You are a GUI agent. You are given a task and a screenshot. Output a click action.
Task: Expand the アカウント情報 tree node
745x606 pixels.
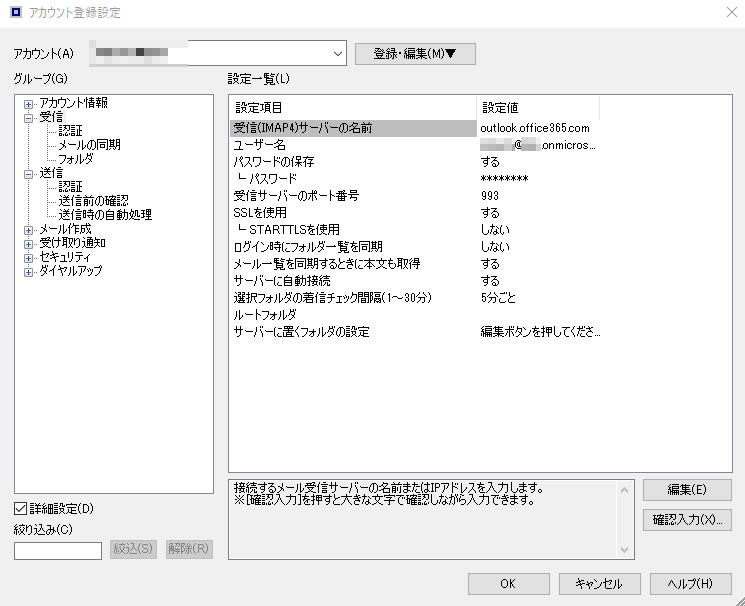[x=29, y=104]
